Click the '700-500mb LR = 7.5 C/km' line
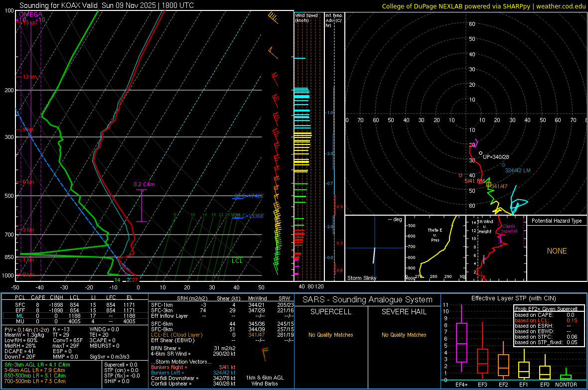588x390 pixels. (x=35, y=381)
